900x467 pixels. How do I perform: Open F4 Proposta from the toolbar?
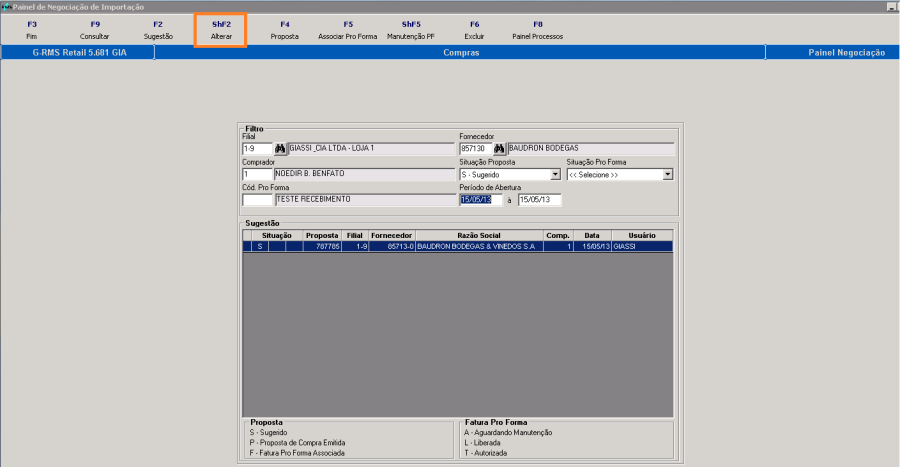coord(285,30)
